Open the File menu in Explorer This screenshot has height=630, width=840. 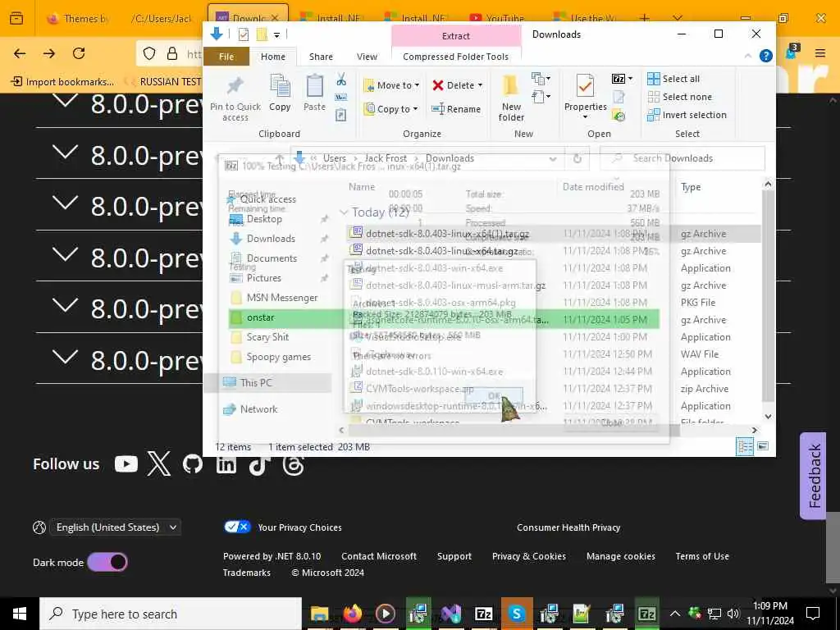click(x=226, y=57)
